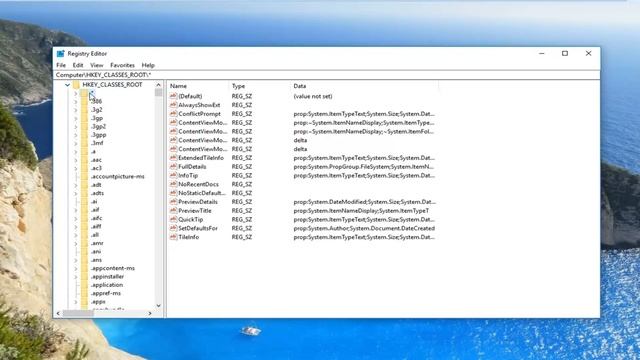Click the .ani key folder icon
The image size is (640, 360).
click(x=84, y=251)
